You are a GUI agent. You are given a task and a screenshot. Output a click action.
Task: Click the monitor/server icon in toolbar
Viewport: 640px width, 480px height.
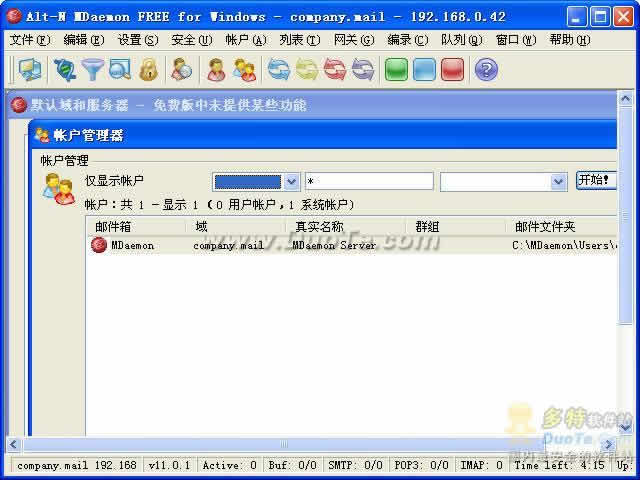point(30,69)
